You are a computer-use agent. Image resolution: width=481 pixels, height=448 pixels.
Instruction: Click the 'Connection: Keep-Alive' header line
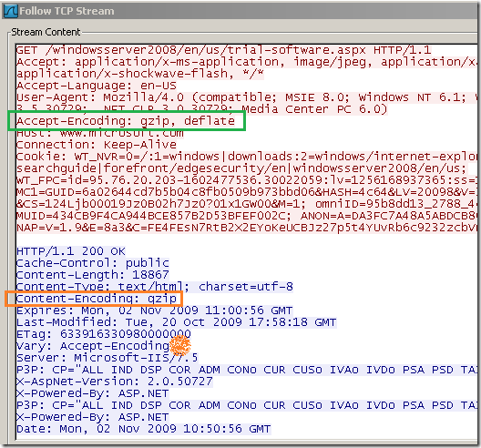click(97, 145)
